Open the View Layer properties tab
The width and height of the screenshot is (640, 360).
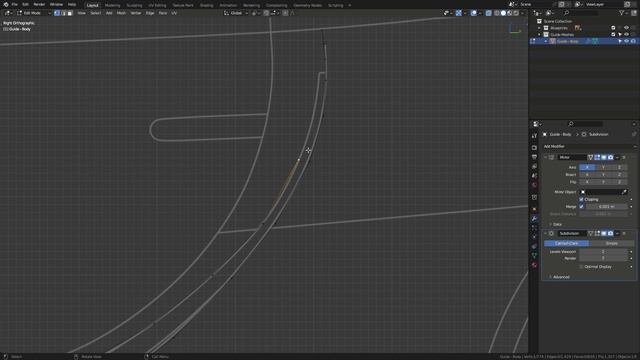pos(534,166)
